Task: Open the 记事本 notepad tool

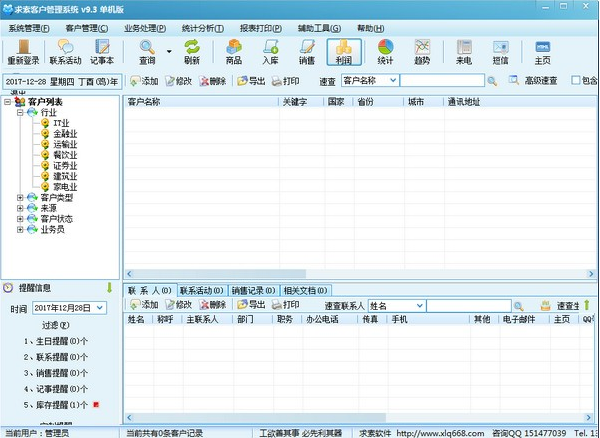Action: coord(101,51)
